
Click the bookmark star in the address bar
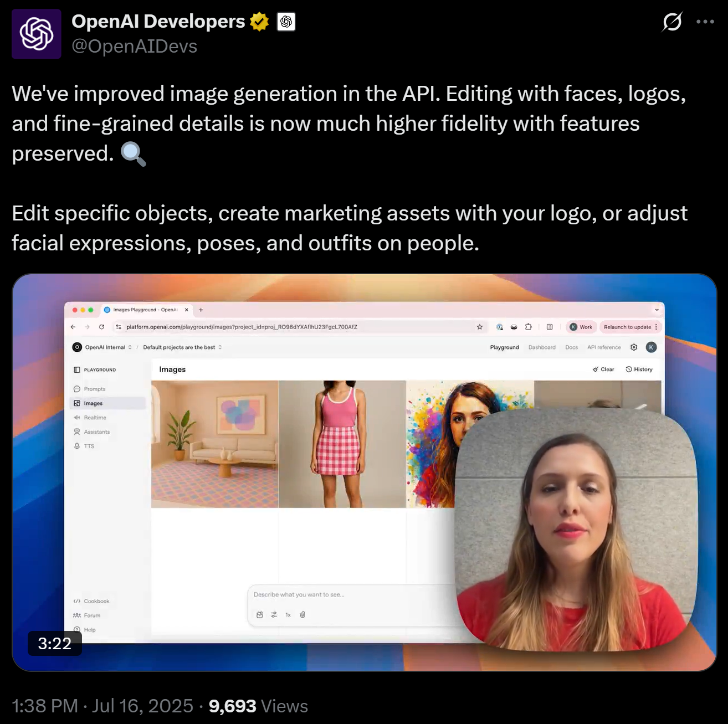point(480,327)
